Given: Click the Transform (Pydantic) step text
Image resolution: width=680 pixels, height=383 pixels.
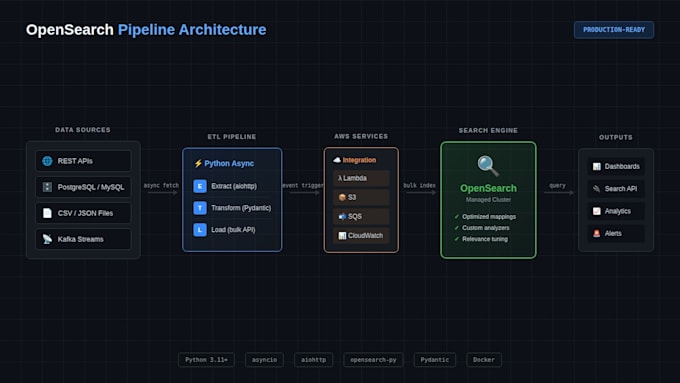Looking at the screenshot, I should click(x=241, y=208).
